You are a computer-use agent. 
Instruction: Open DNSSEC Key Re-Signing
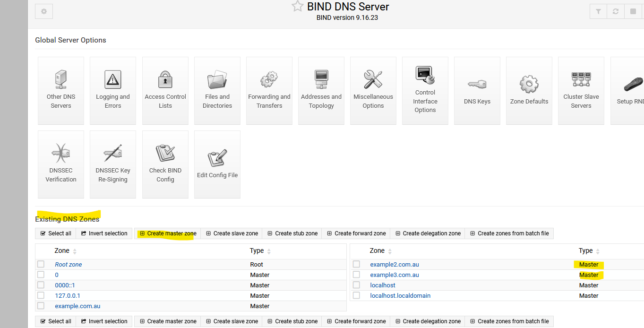[113, 164]
